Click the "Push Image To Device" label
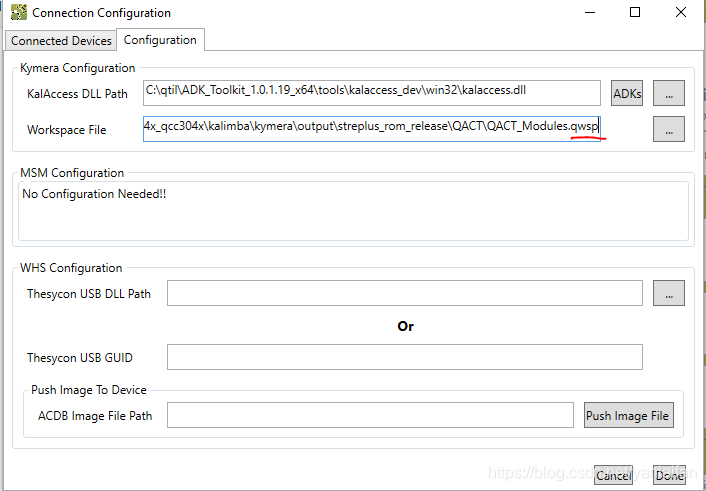Image resolution: width=706 pixels, height=491 pixels. [x=89, y=390]
